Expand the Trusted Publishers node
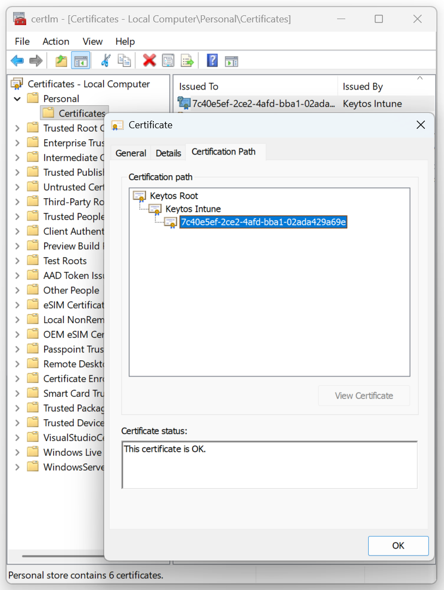 (x=17, y=172)
